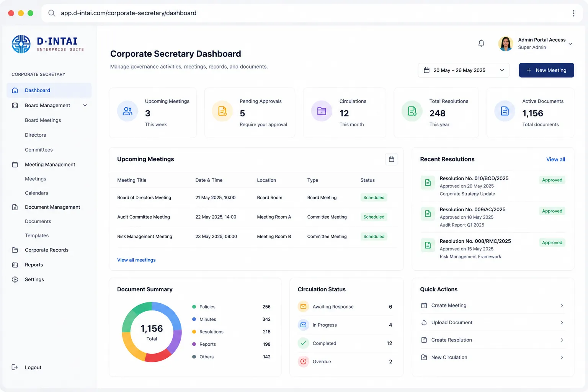588x392 pixels.
Task: Open Create Meeting chevron arrow
Action: [x=562, y=305]
